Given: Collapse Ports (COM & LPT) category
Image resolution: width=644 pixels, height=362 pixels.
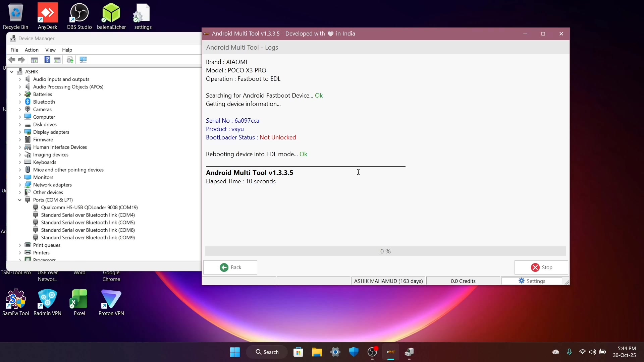Looking at the screenshot, I should click(20, 200).
